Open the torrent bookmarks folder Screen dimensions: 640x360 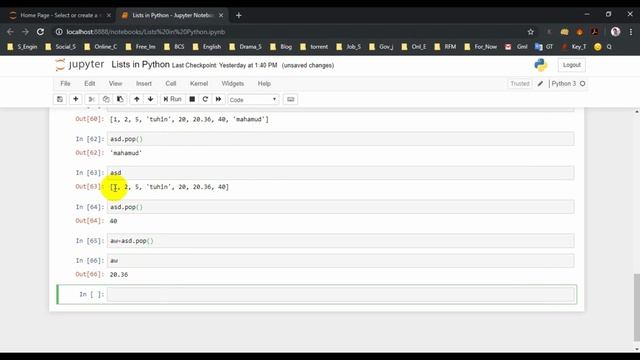click(x=314, y=47)
